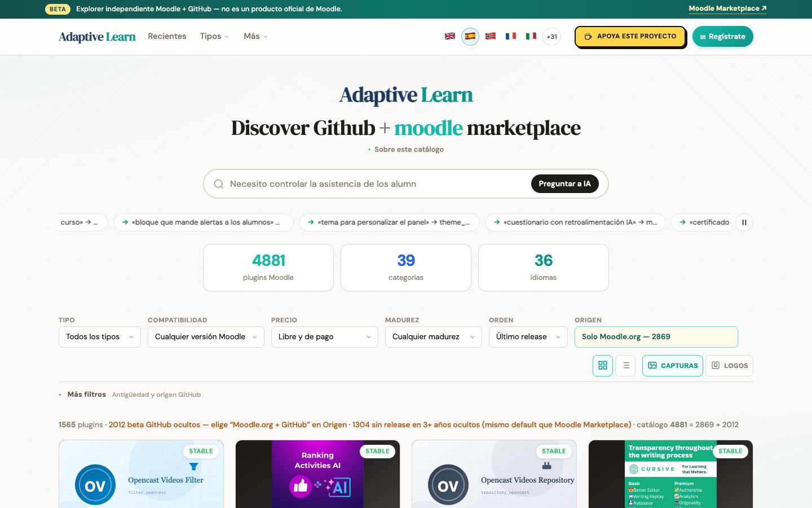Image resolution: width=812 pixels, height=508 pixels.
Task: Expand Sobre este catálogo
Action: [406, 150]
